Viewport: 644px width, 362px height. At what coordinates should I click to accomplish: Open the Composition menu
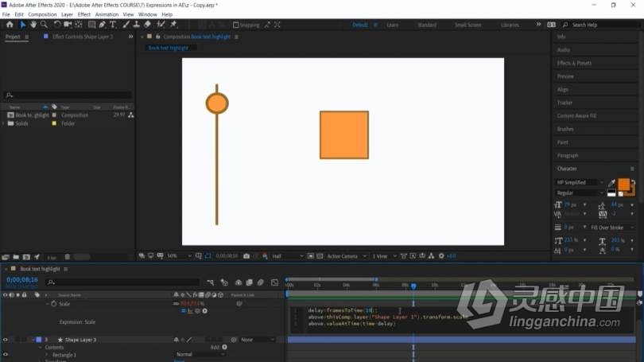42,14
